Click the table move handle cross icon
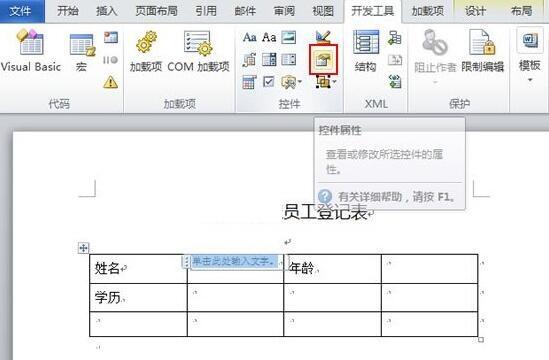This screenshot has width=549, height=360. 83,248
